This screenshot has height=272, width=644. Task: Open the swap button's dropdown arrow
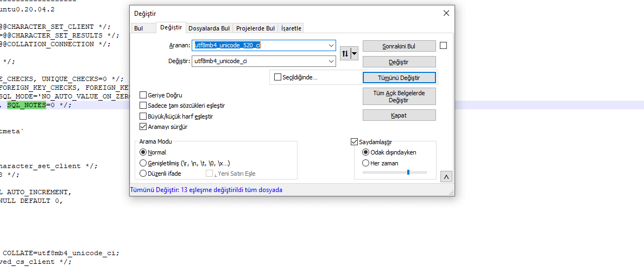(x=354, y=53)
